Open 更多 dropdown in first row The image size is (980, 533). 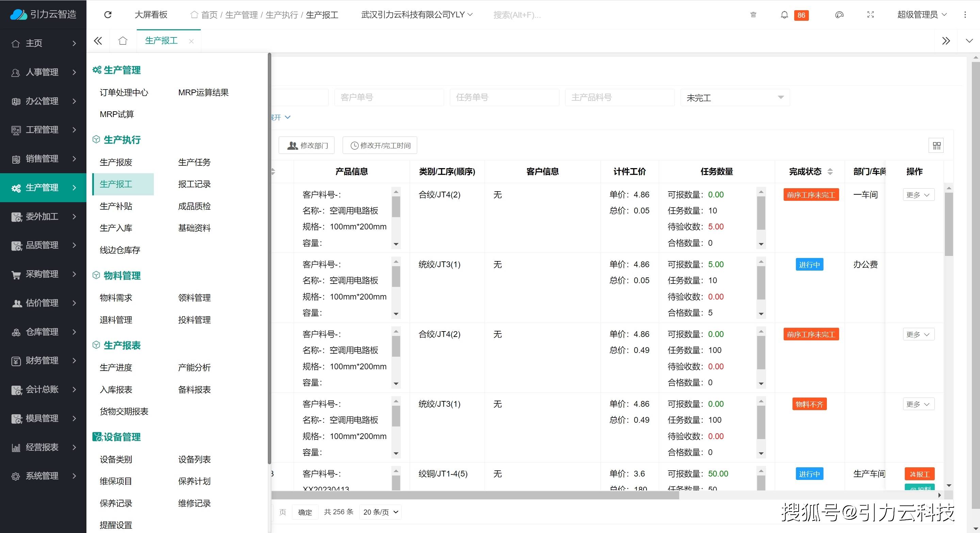coord(918,195)
